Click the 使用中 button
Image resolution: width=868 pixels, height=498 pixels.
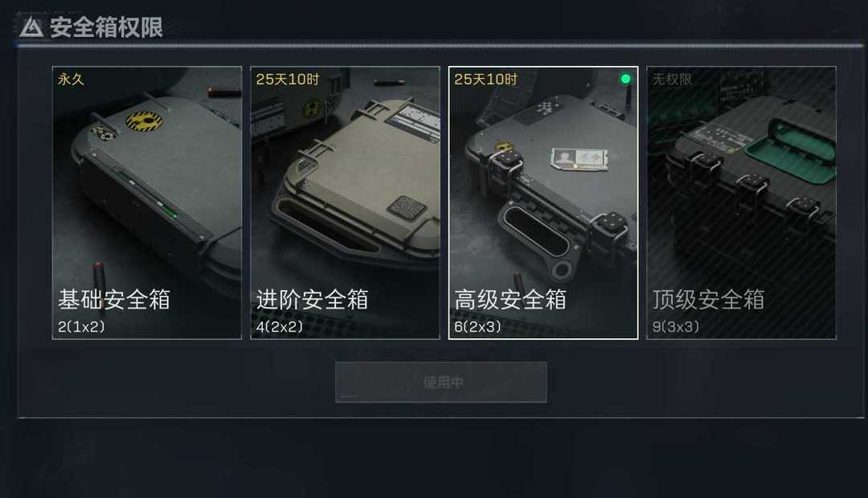[441, 382]
